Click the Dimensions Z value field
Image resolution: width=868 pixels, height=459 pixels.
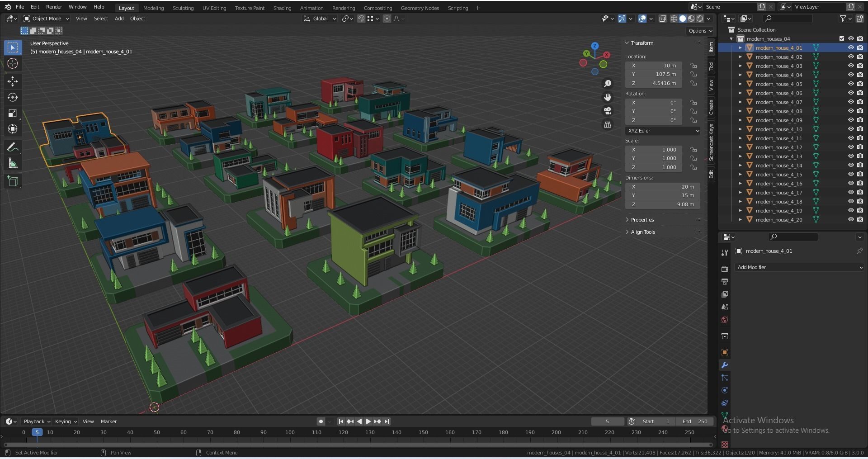tap(663, 204)
